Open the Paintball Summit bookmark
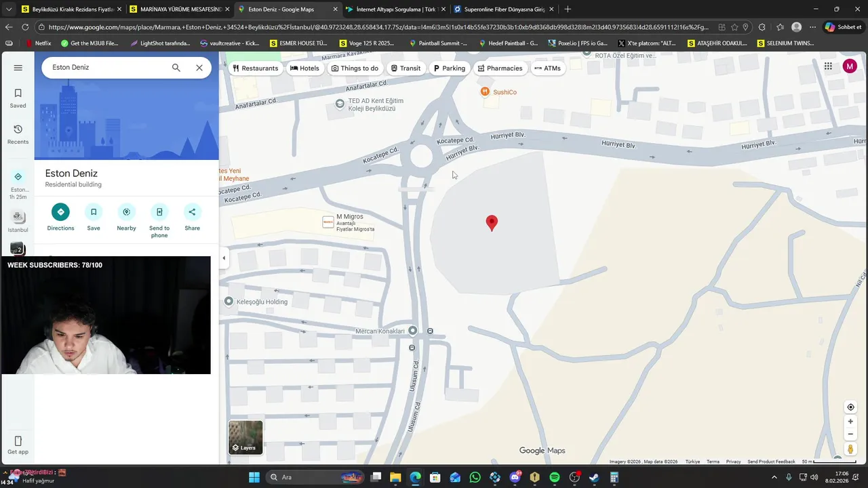 (439, 43)
